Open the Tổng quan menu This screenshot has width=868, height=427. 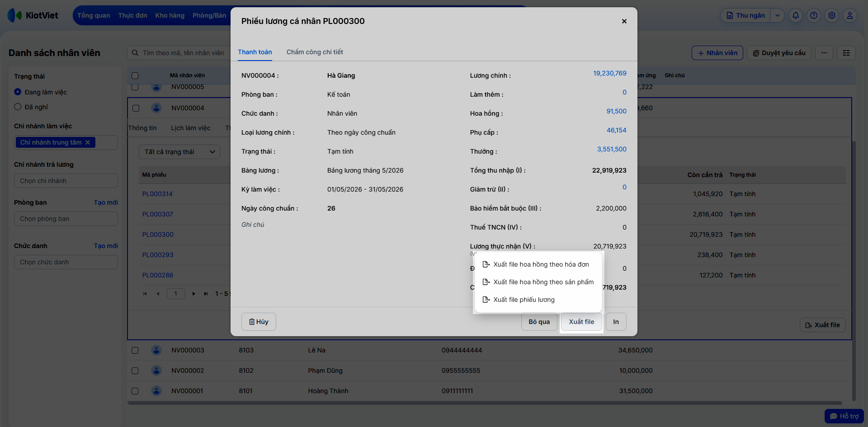tap(94, 15)
